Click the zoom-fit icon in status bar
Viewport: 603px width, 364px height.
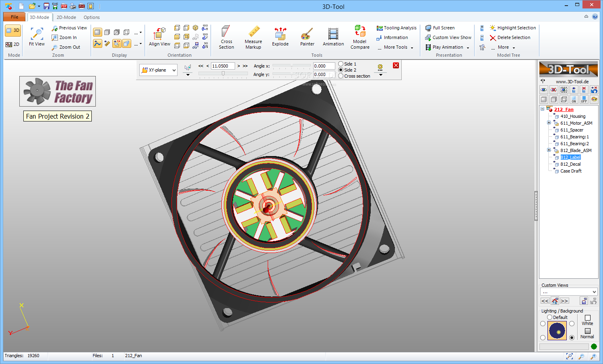(x=570, y=356)
